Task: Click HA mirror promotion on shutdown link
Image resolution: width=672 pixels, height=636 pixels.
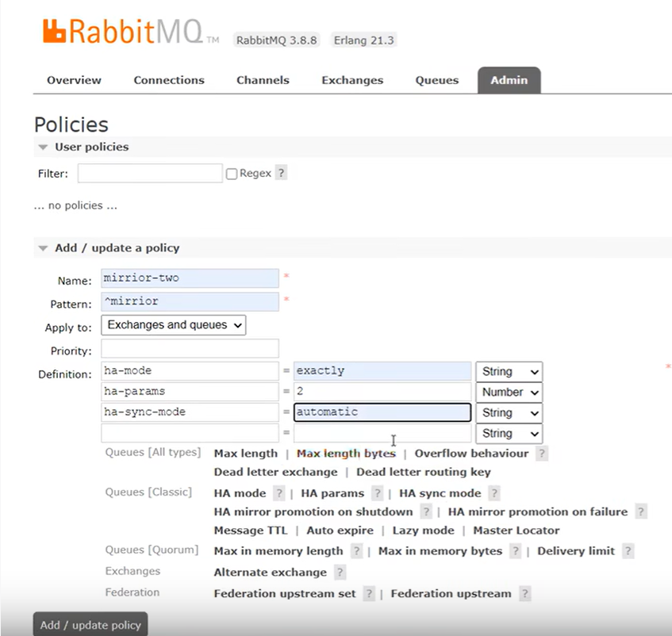Action: click(x=313, y=511)
